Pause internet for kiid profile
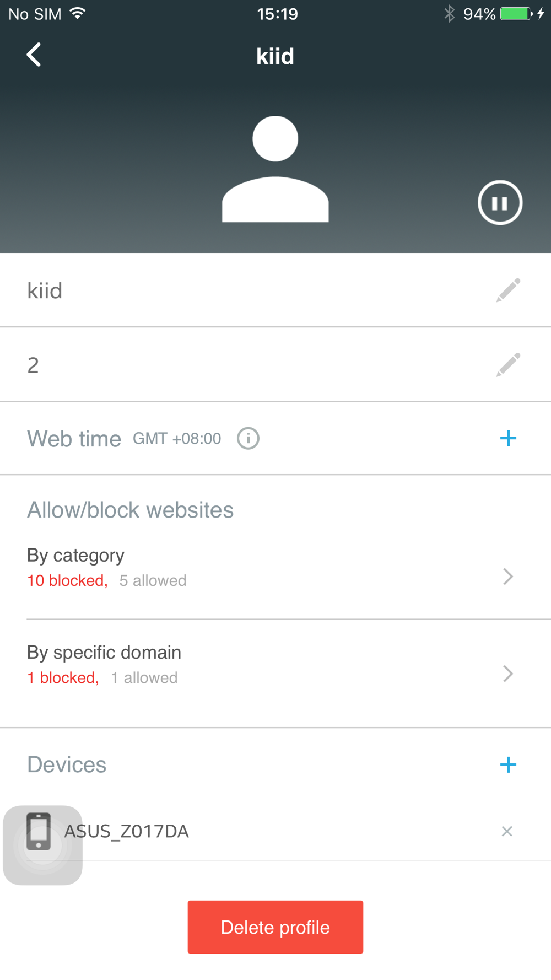 point(500,203)
